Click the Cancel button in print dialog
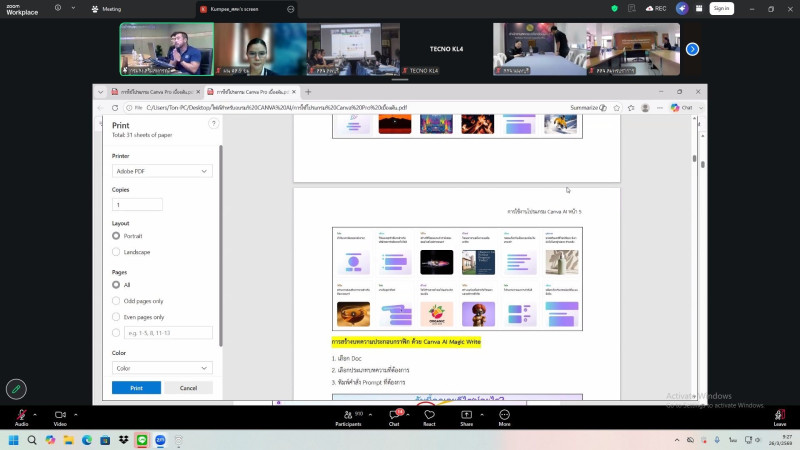This screenshot has width=800, height=450. (187, 388)
